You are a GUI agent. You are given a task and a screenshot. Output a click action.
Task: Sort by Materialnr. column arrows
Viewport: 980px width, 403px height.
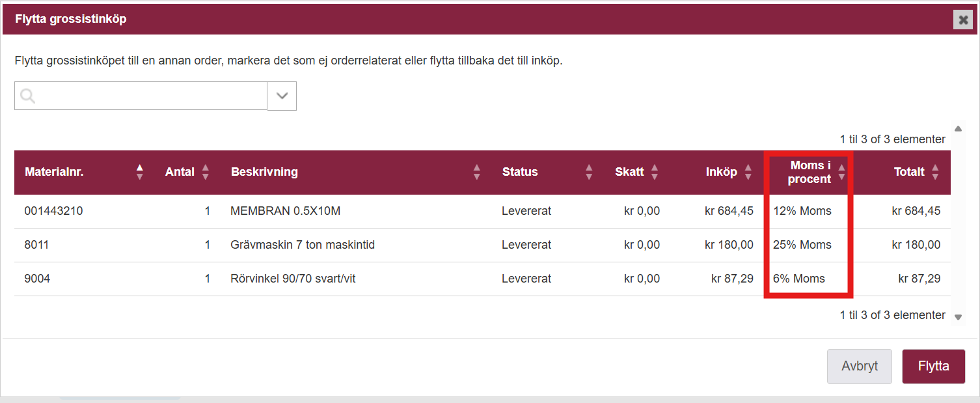point(139,172)
